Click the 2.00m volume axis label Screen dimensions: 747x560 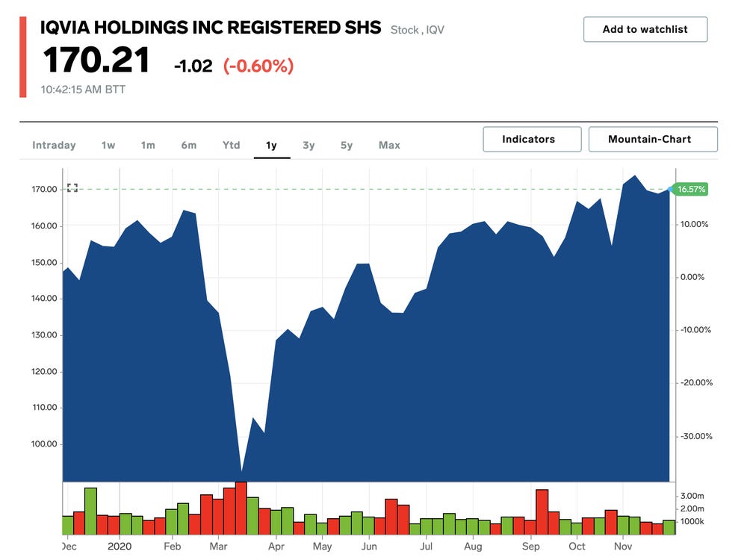point(692,508)
